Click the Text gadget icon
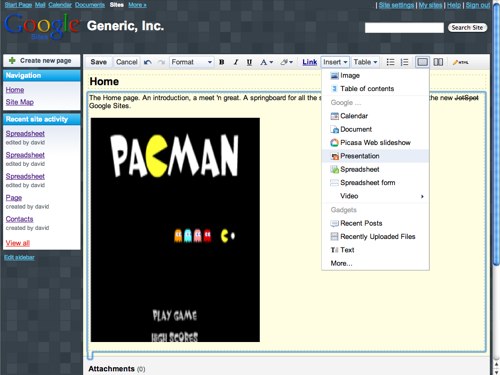The width and height of the screenshot is (500, 375). (x=334, y=250)
